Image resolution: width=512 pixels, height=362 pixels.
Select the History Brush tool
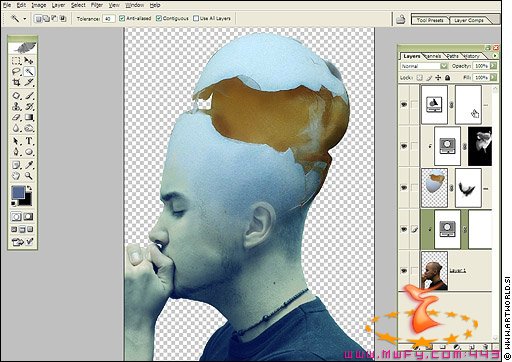[x=29, y=106]
